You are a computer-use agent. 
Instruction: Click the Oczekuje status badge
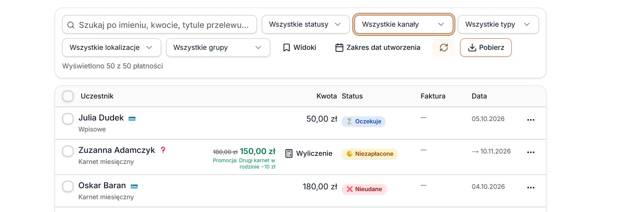pyautogui.click(x=364, y=121)
